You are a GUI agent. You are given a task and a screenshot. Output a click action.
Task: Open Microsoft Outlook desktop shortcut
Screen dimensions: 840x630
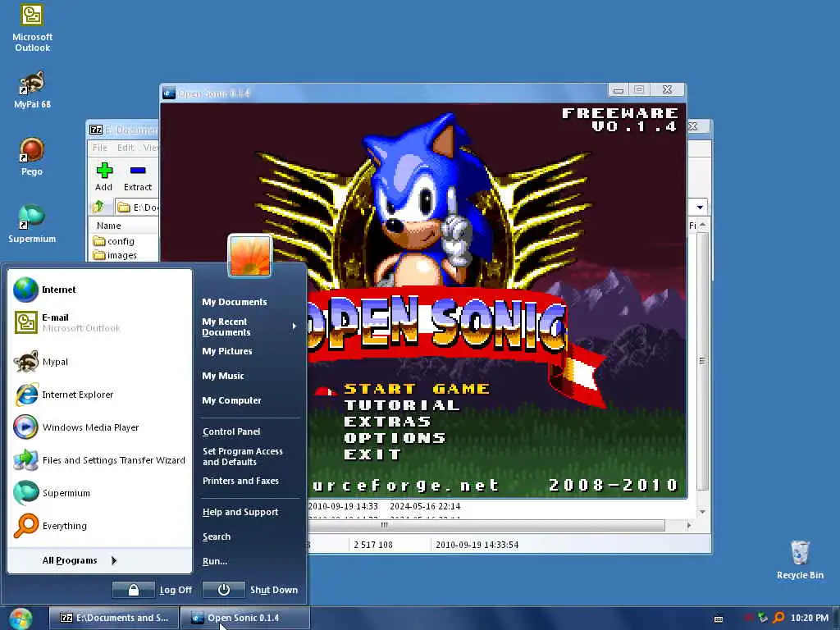(32, 28)
